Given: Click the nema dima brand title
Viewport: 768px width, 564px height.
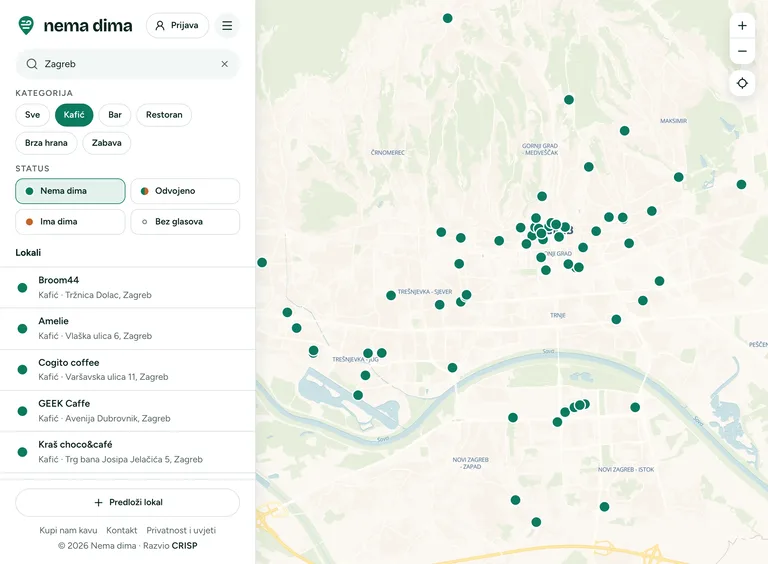Looking at the screenshot, I should 88,25.
